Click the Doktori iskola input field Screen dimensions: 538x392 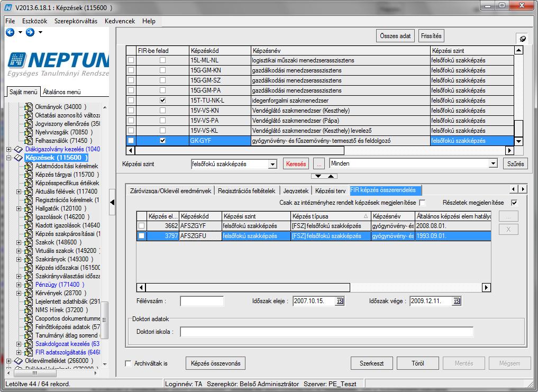point(326,332)
